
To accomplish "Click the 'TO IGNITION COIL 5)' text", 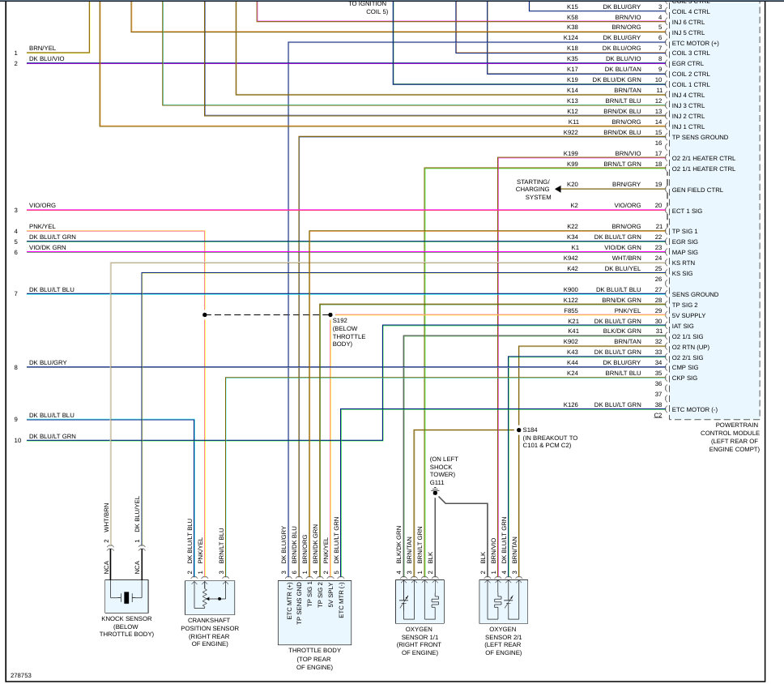I will click(x=368, y=7).
